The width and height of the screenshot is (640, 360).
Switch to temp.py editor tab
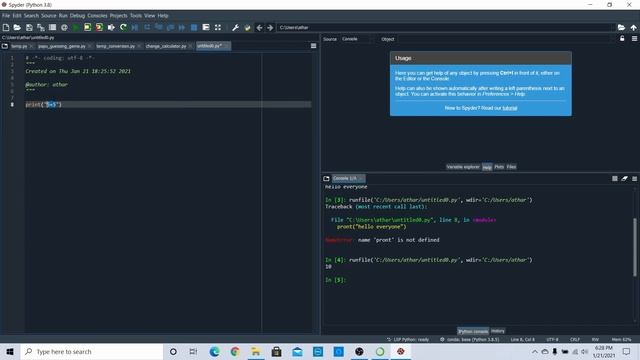click(x=19, y=46)
